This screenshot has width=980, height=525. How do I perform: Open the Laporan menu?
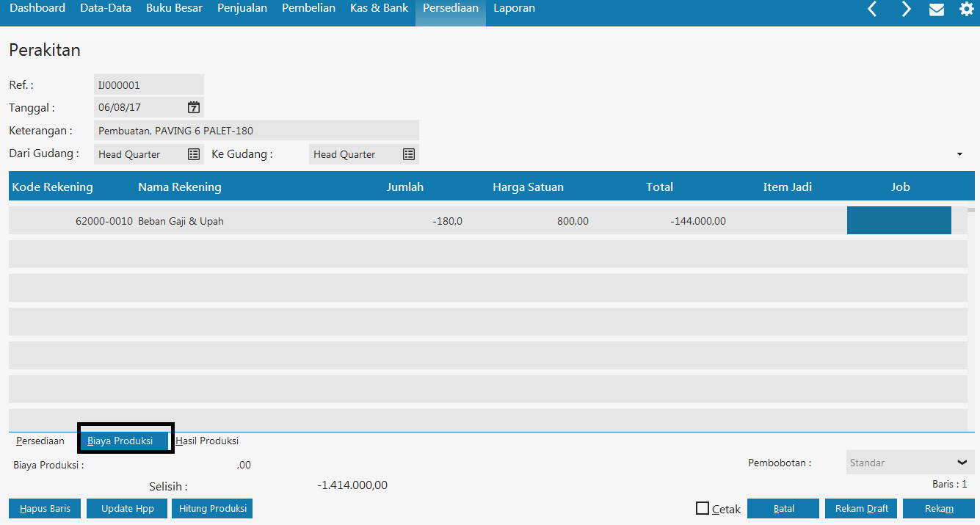(514, 8)
